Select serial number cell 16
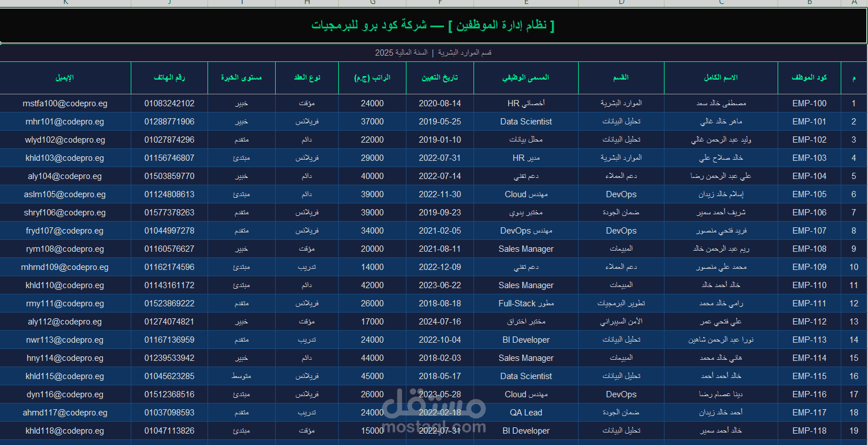 (854, 376)
